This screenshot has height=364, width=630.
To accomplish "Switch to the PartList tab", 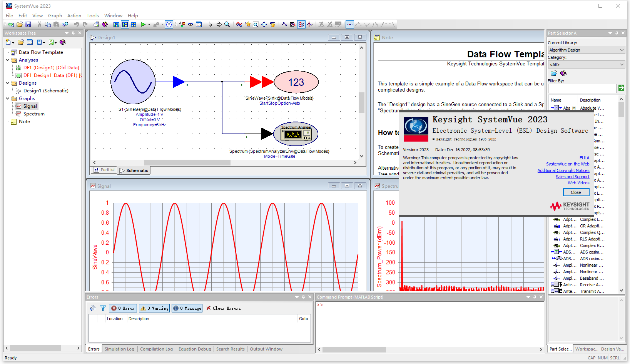I will pyautogui.click(x=104, y=170).
